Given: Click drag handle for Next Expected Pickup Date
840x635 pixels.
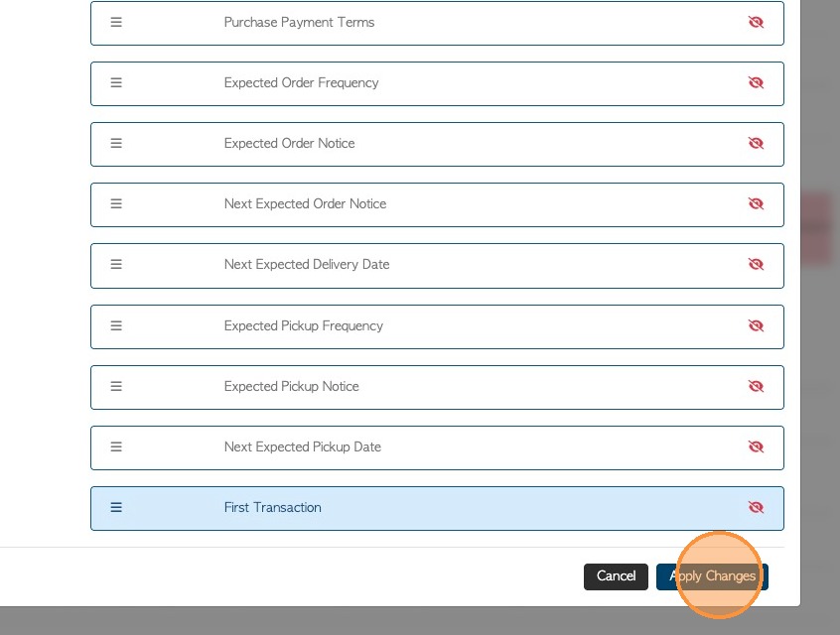Looking at the screenshot, I should coord(116,446).
